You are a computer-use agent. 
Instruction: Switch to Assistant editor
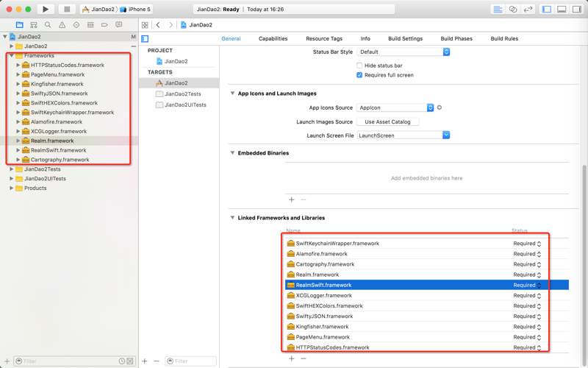tap(512, 10)
